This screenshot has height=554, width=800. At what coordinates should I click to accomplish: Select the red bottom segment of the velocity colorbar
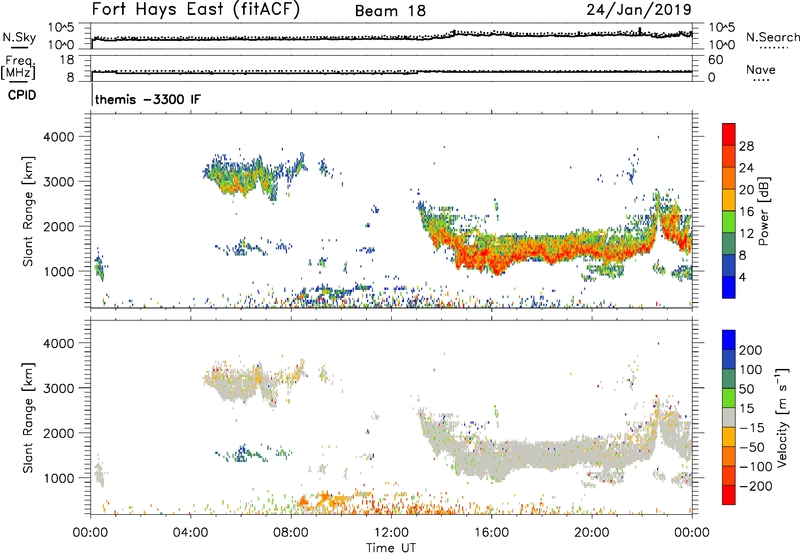point(729,495)
